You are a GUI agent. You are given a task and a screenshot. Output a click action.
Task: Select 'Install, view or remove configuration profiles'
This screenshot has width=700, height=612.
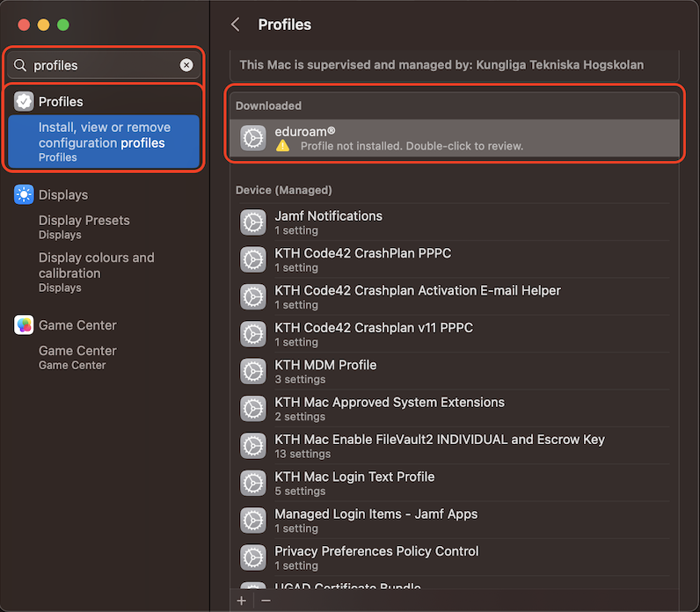104,142
